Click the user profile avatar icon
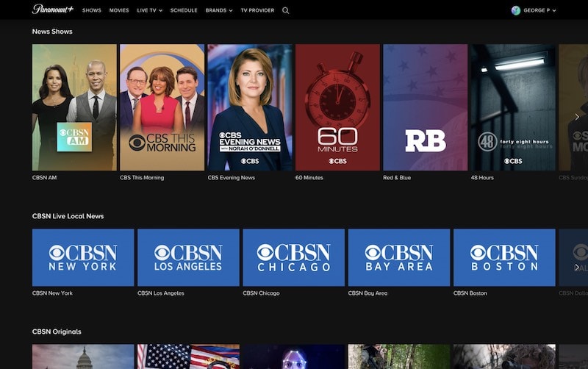 coord(516,10)
